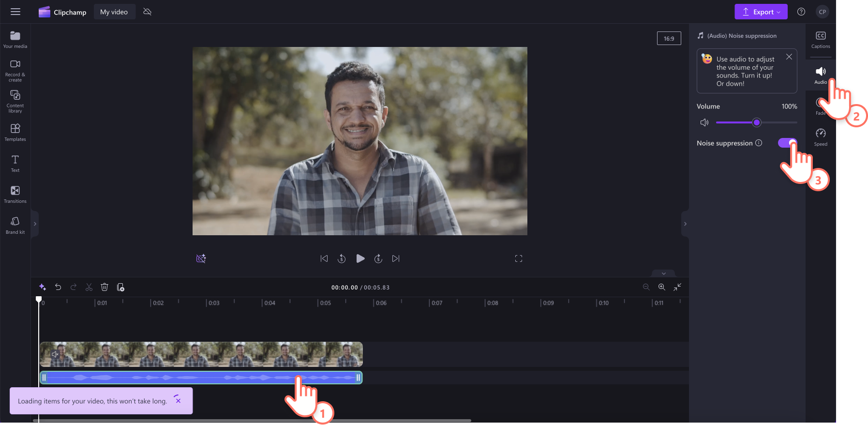Open the Content library tab
868x425 pixels.
15,102
